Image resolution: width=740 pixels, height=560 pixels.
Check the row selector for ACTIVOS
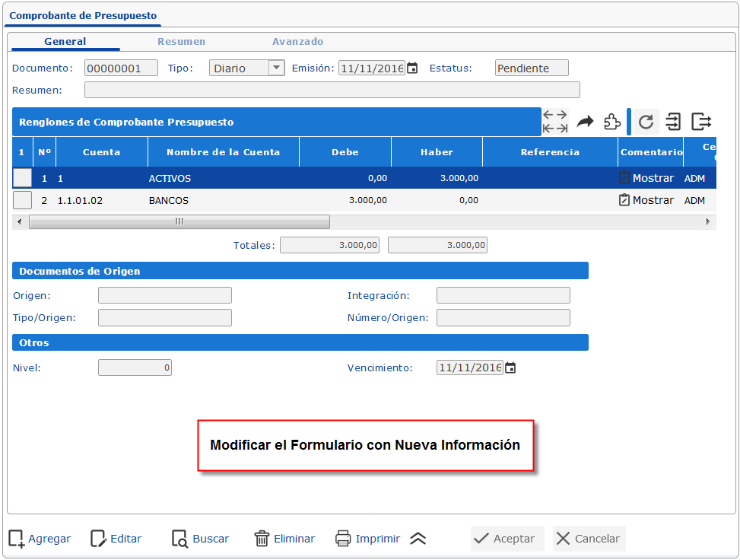21,177
